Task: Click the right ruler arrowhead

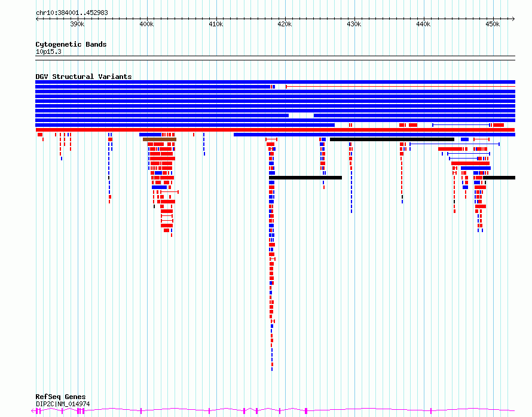Action: point(513,19)
